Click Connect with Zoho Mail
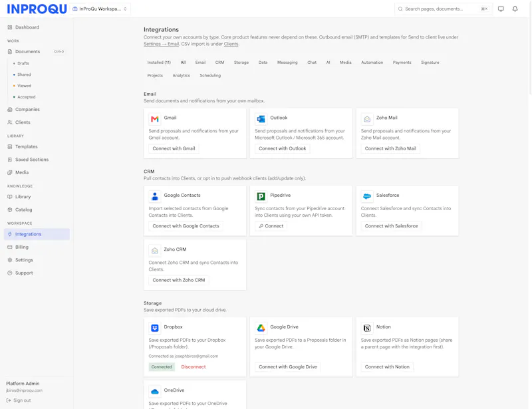The width and height of the screenshot is (532, 409). click(390, 149)
